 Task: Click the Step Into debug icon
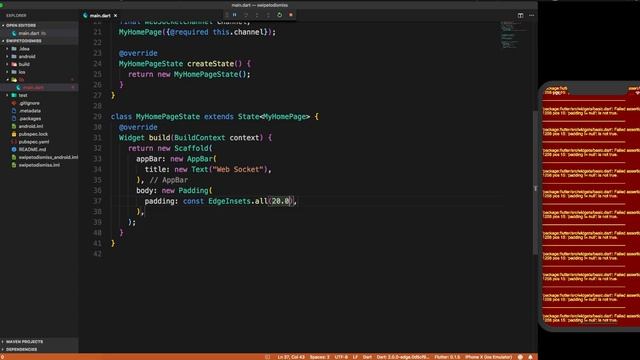[x=257, y=15]
